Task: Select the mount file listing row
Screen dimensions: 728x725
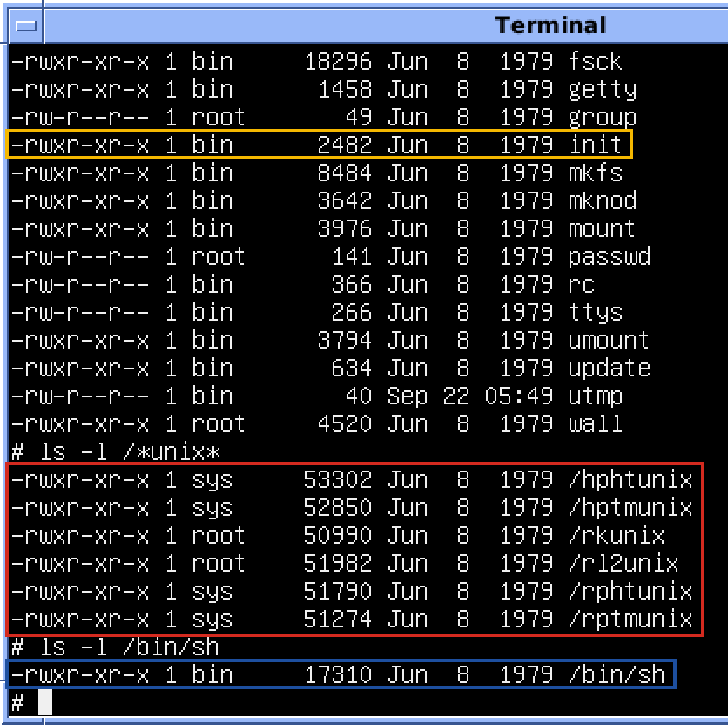Action: coord(323,229)
